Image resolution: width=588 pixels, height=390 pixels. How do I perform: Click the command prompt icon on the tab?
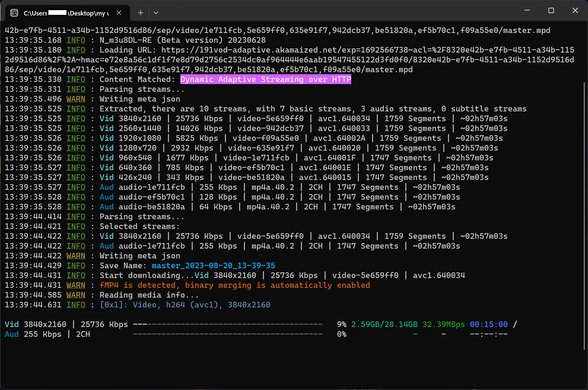click(x=14, y=13)
